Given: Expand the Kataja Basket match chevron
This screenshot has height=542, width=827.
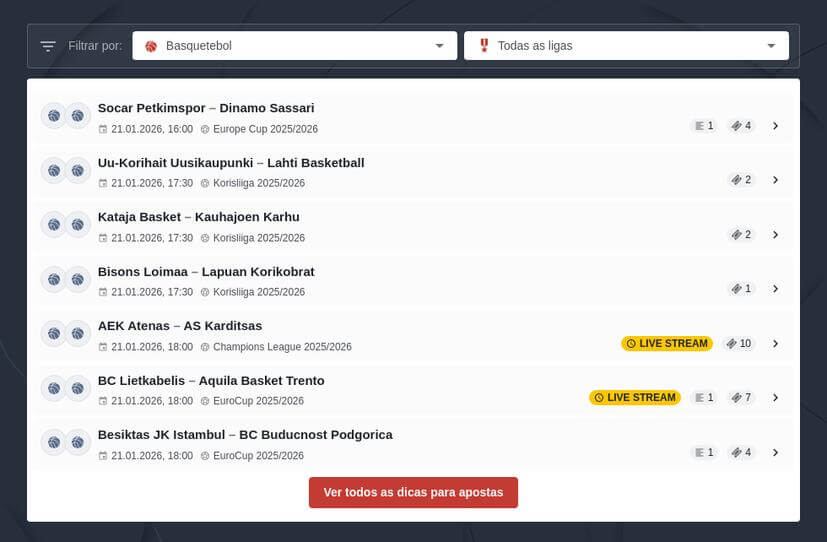Looking at the screenshot, I should pos(775,235).
